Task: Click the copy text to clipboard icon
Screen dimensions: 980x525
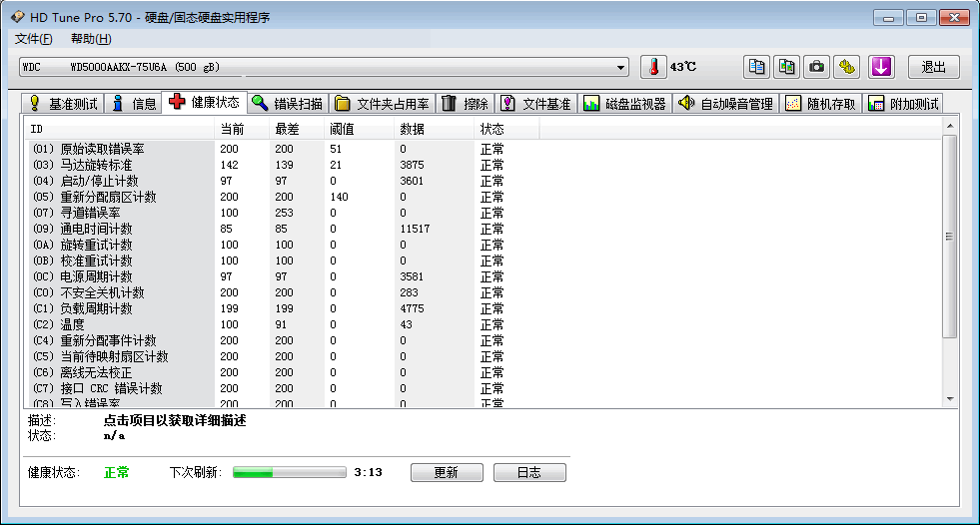Action: [757, 67]
